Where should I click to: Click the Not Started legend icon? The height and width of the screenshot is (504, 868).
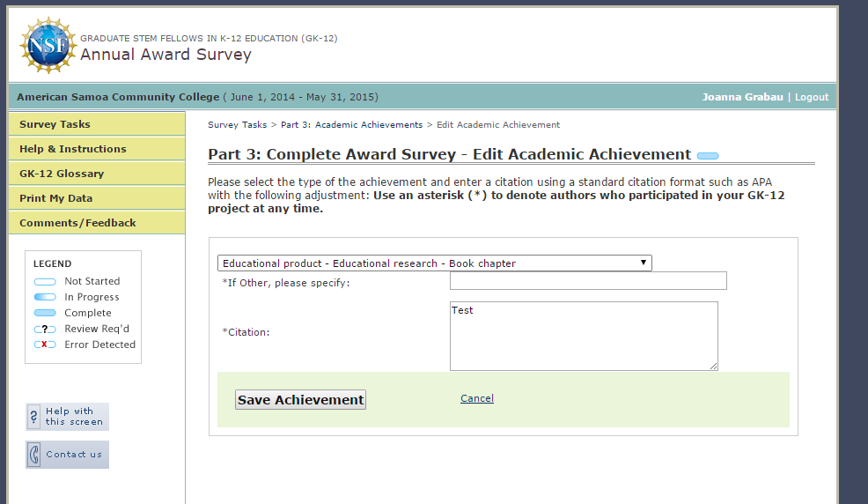click(45, 282)
